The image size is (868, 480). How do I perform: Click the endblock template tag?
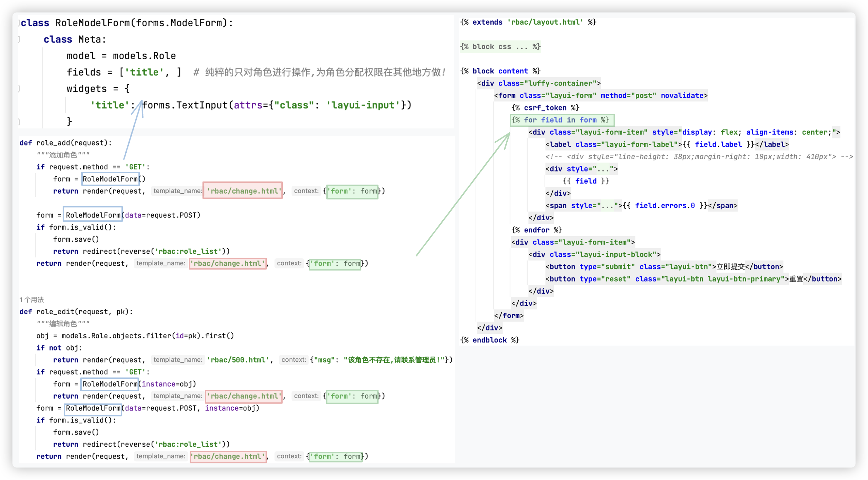click(489, 340)
